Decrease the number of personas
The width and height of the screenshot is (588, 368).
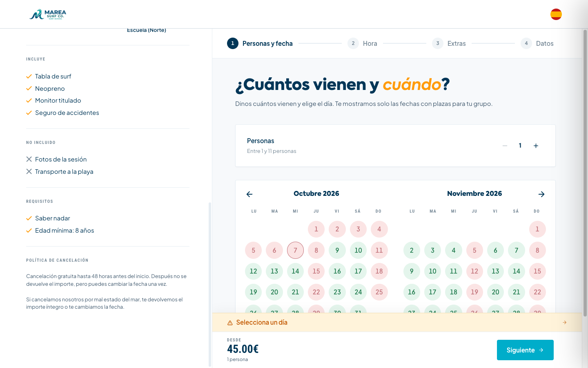pyautogui.click(x=505, y=146)
